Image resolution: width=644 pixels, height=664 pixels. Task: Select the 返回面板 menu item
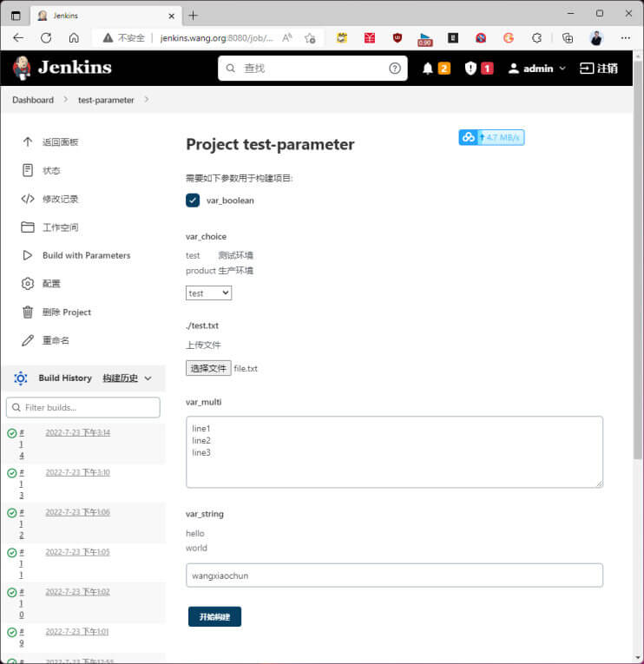tap(60, 141)
